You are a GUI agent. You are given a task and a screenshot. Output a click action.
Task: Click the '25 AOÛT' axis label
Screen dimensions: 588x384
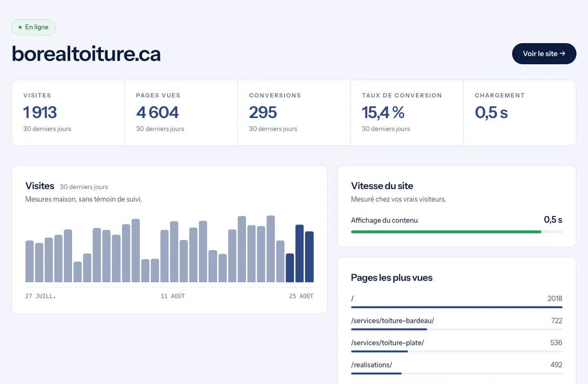click(301, 296)
